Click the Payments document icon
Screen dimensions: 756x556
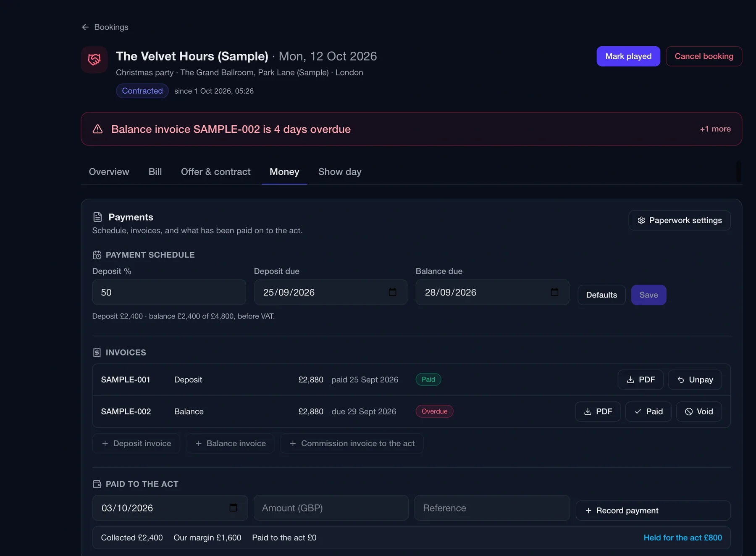(97, 217)
